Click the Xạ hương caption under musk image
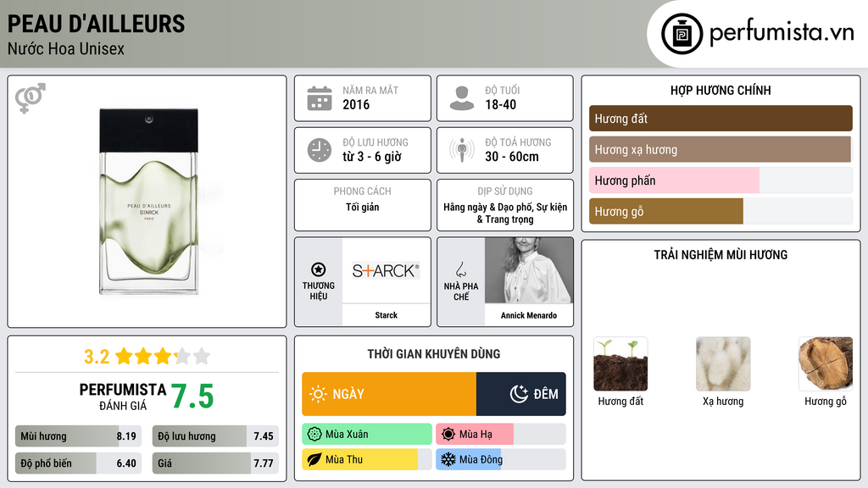This screenshot has width=868, height=488. [723, 401]
